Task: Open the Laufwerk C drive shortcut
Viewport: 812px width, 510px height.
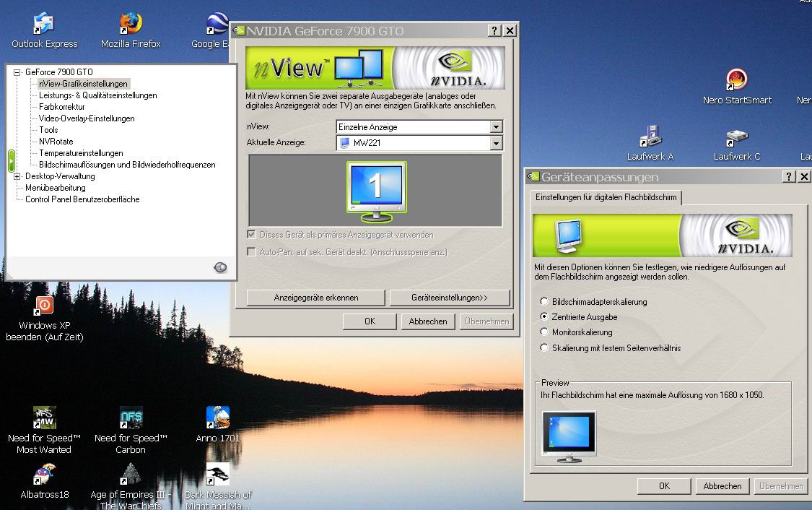Action: [x=737, y=137]
